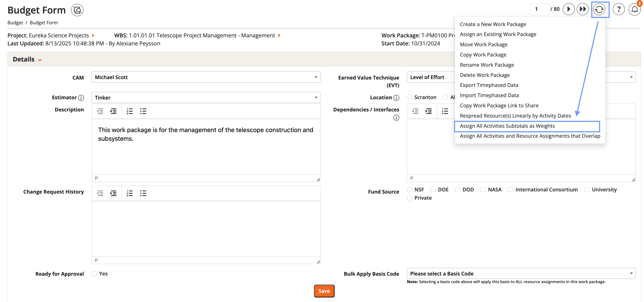
Task: Insert numbered list in Description editor
Action: [129, 111]
